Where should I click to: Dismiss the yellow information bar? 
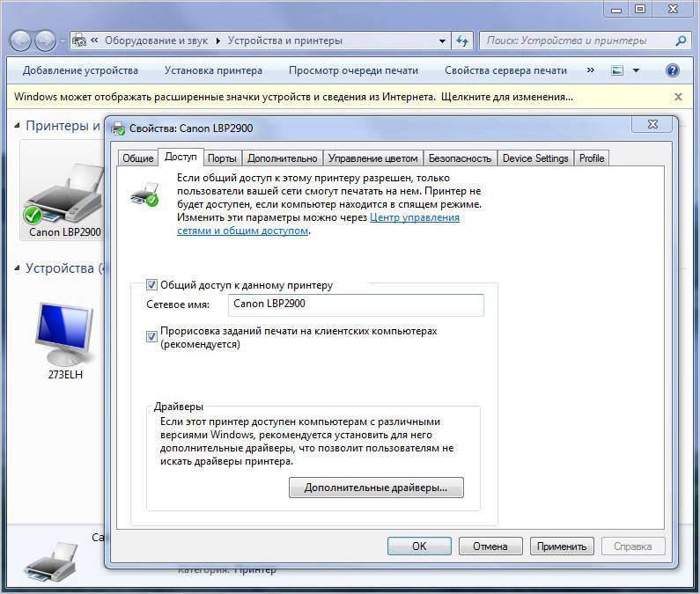coord(678,97)
